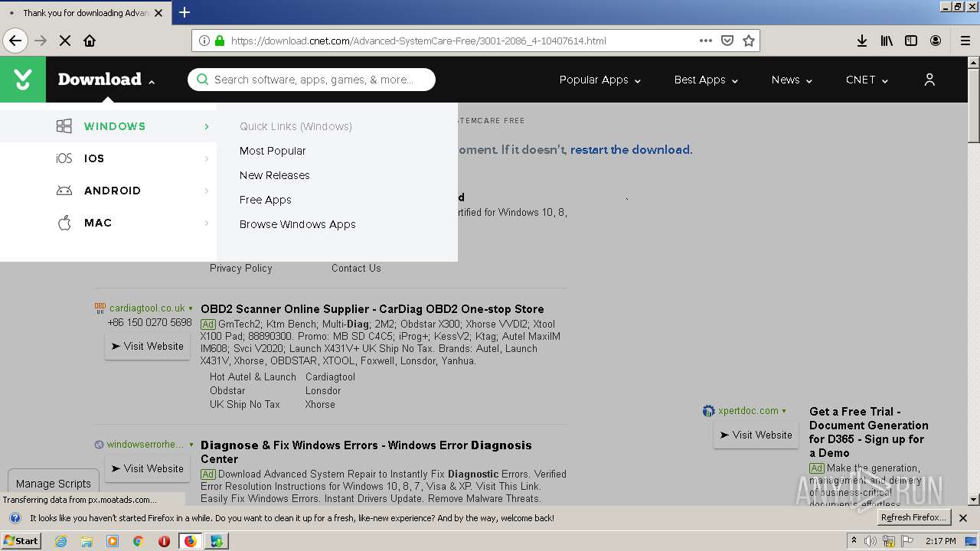Open the Library icon in the toolbar
The height and width of the screenshot is (551, 980).
(x=887, y=41)
